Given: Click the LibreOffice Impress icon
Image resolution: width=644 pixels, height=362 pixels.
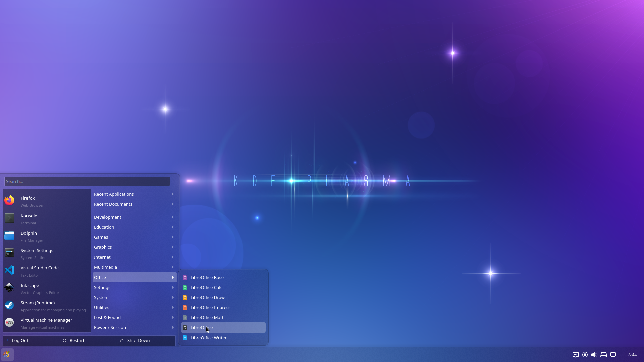Looking at the screenshot, I should 185,307.
